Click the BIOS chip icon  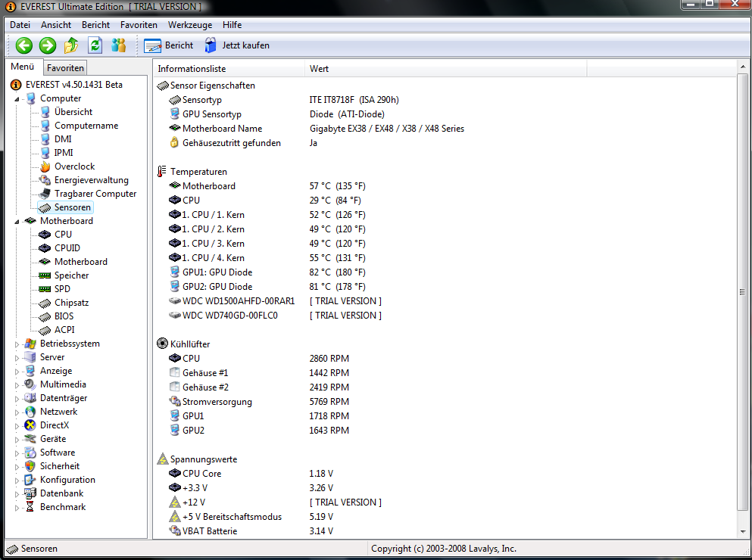pyautogui.click(x=45, y=316)
